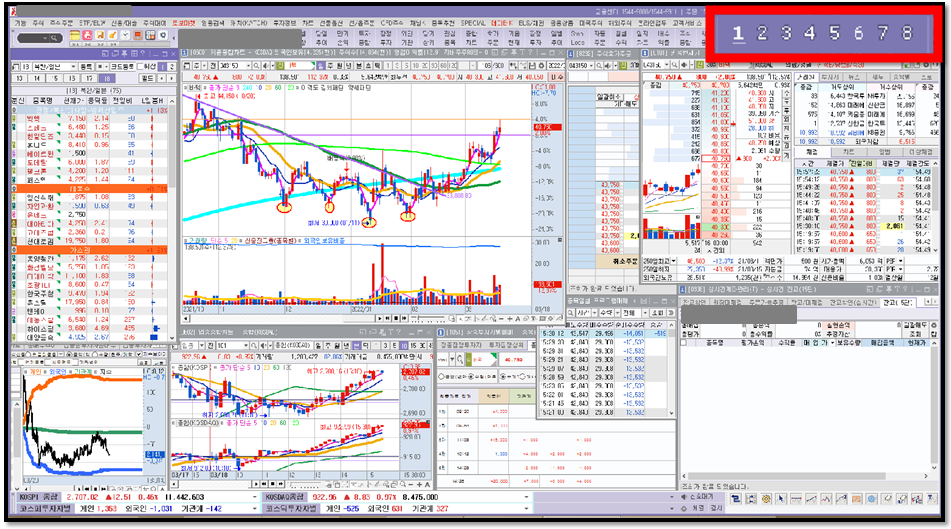This screenshot has height=529, width=951.
Task: Open help icon in watchlist window title bar
Action: coord(143,54)
